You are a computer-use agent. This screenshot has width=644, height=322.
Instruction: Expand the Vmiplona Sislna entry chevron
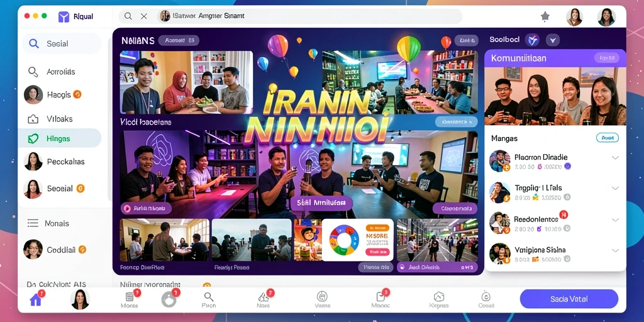pos(615,250)
